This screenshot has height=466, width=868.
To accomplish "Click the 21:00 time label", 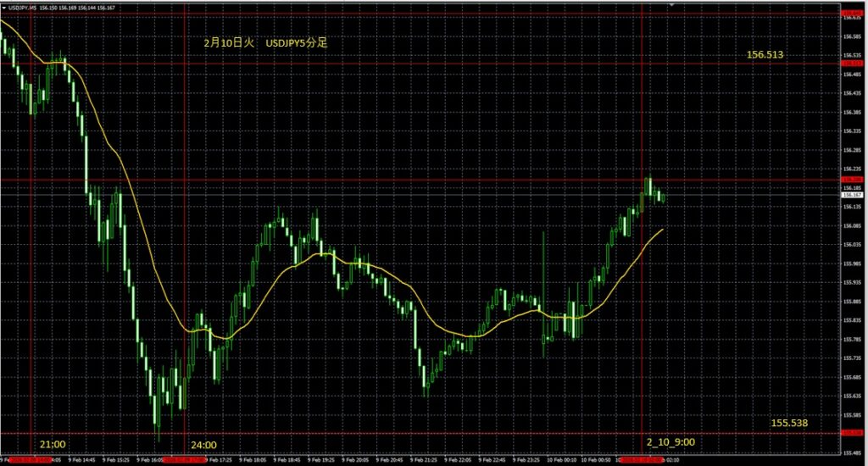I will pos(53,444).
